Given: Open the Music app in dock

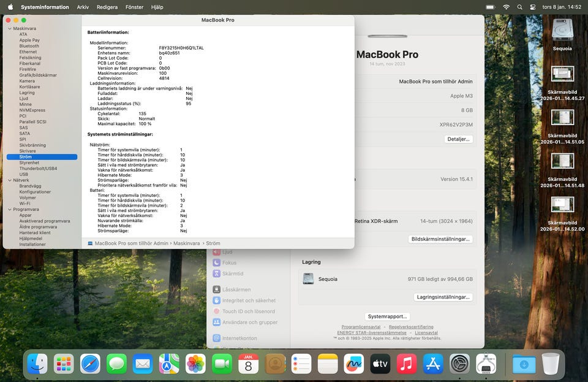Looking at the screenshot, I should tap(407, 364).
